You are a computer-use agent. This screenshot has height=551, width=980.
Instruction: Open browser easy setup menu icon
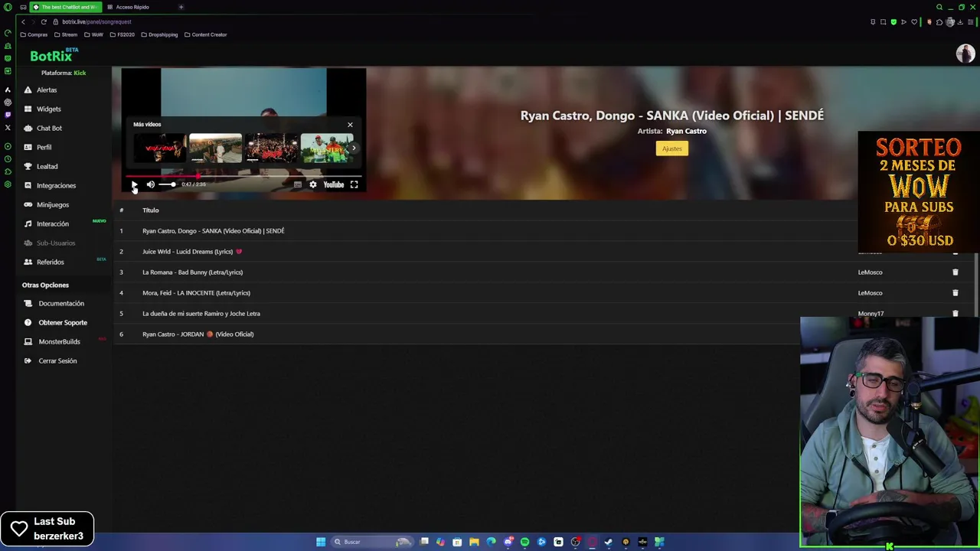pyautogui.click(x=971, y=21)
